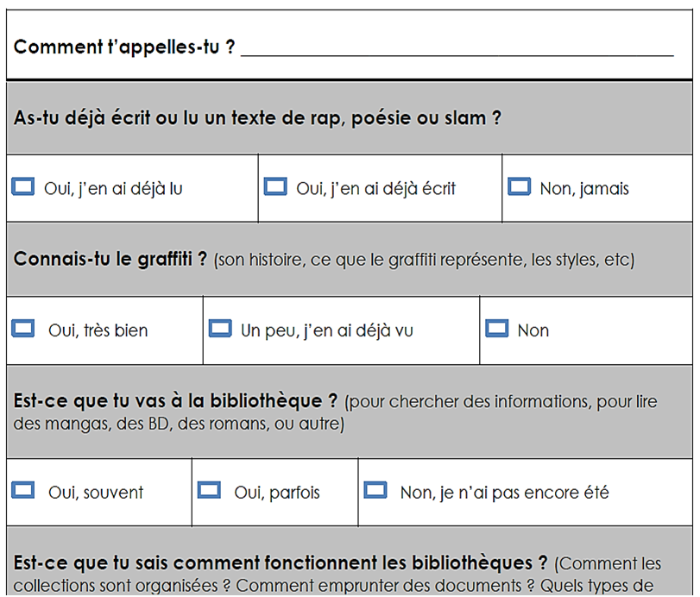This screenshot has width=700, height=597.
Task: Click the rap, poésie ou slam question heading
Action: [257, 118]
